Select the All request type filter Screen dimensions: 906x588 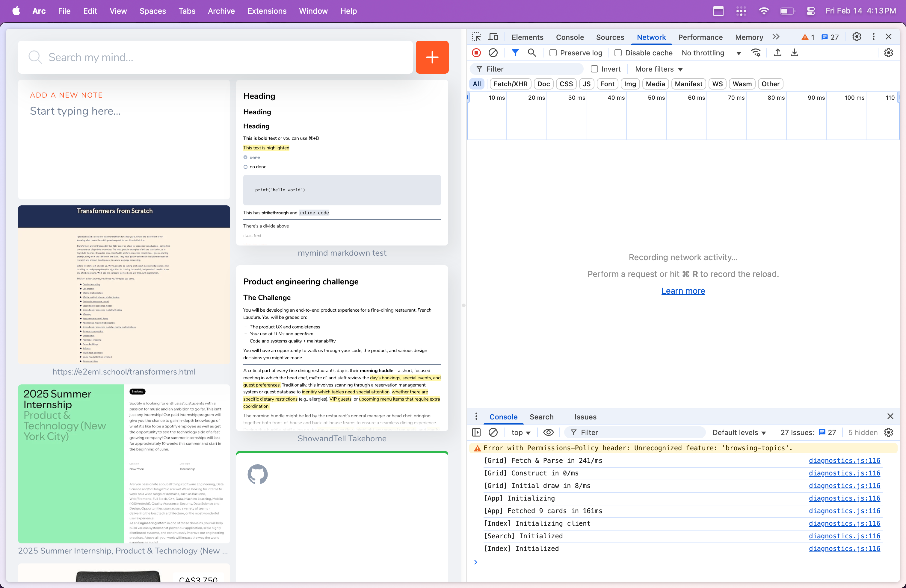[x=477, y=84]
